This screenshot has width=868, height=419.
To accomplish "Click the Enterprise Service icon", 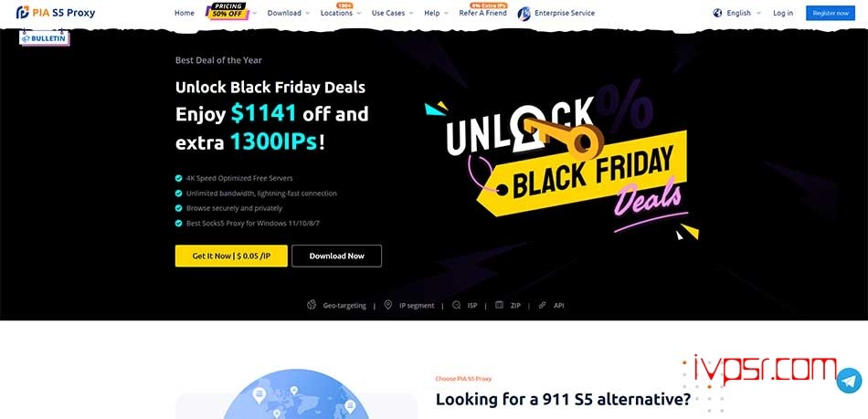I will coord(524,14).
